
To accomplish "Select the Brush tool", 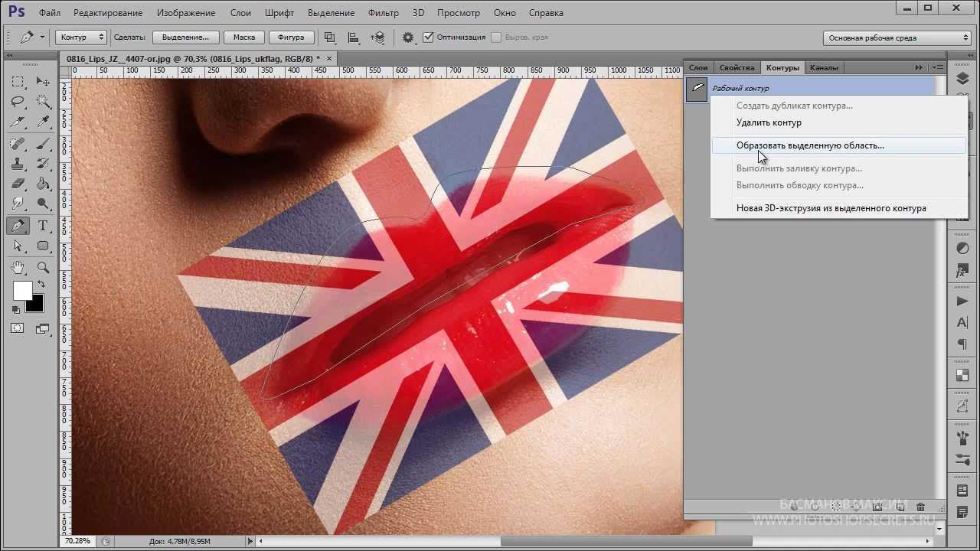I will coord(43,143).
